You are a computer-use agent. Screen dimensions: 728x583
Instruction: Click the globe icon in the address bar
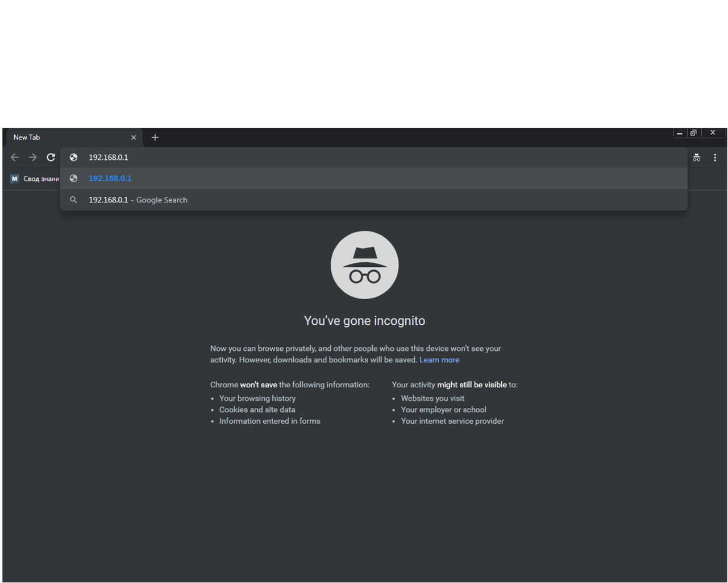pyautogui.click(x=73, y=158)
